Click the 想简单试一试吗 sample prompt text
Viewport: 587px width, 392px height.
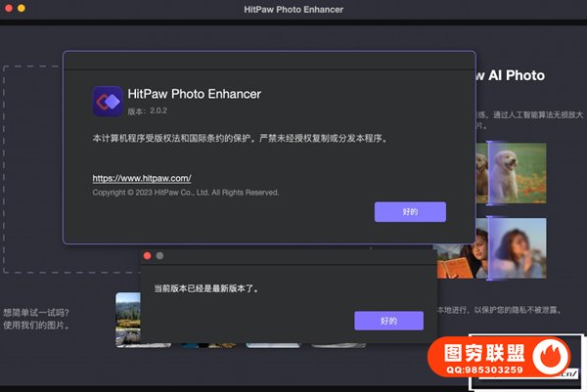tap(36, 313)
